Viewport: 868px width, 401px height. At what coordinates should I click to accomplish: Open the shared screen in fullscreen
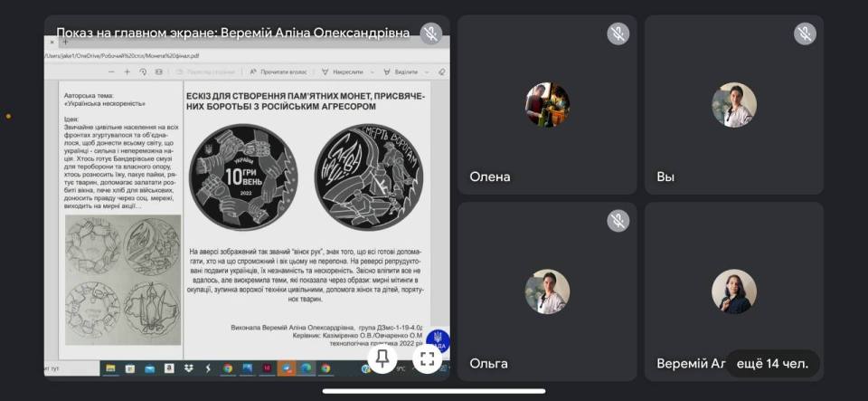(428, 358)
